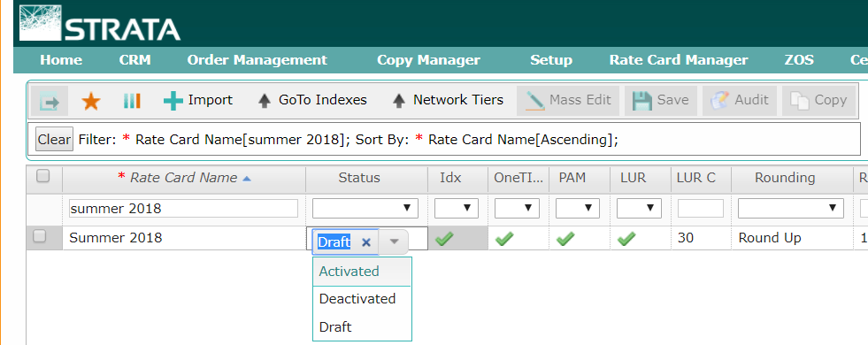Open the Setup menu
The image size is (868, 345).
click(x=551, y=60)
